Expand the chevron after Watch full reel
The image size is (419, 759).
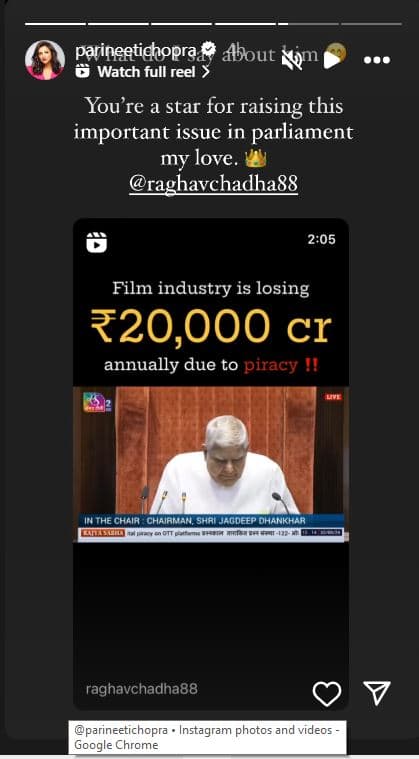[206, 72]
